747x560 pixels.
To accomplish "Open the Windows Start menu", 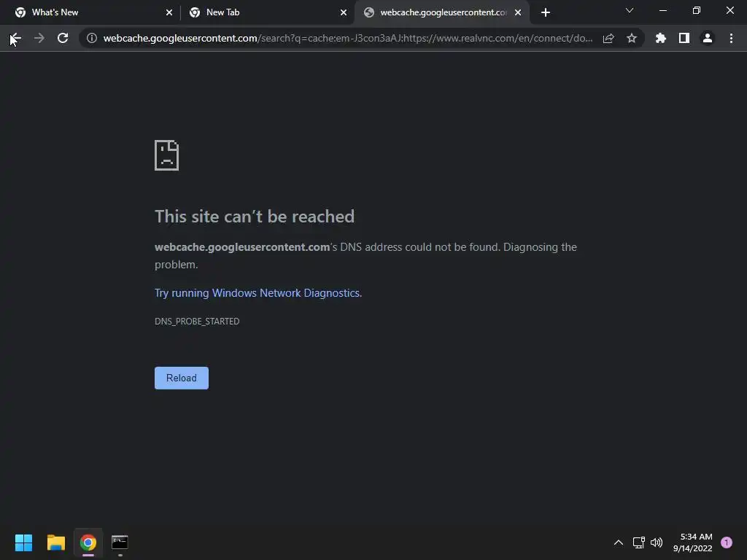I will (x=23, y=542).
